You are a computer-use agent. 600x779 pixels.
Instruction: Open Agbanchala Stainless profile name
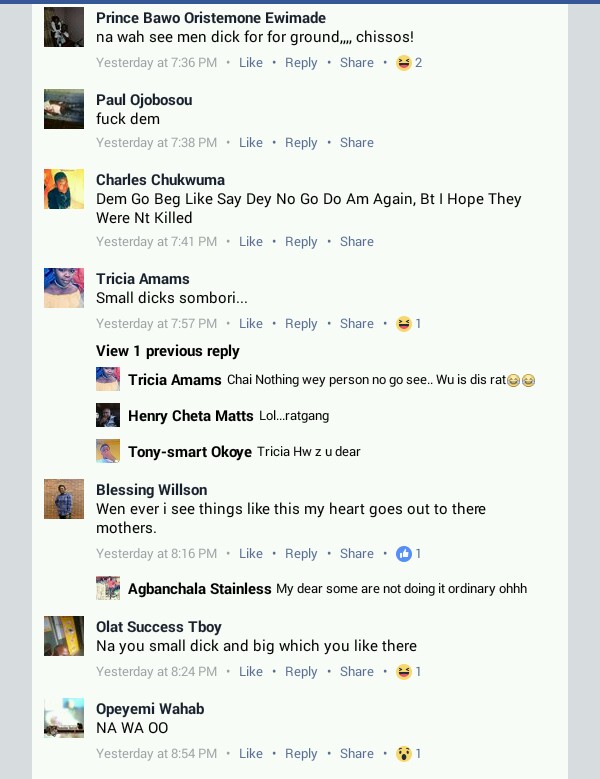pos(200,589)
